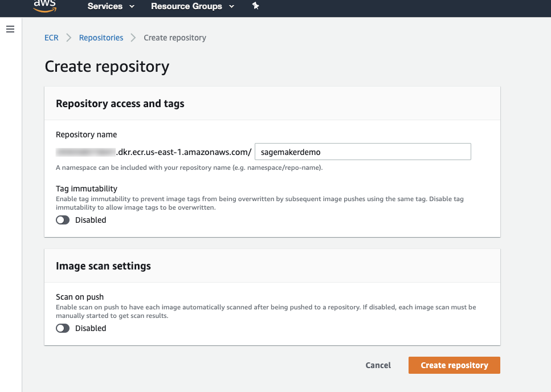Click the Image scan settings heading

click(103, 266)
